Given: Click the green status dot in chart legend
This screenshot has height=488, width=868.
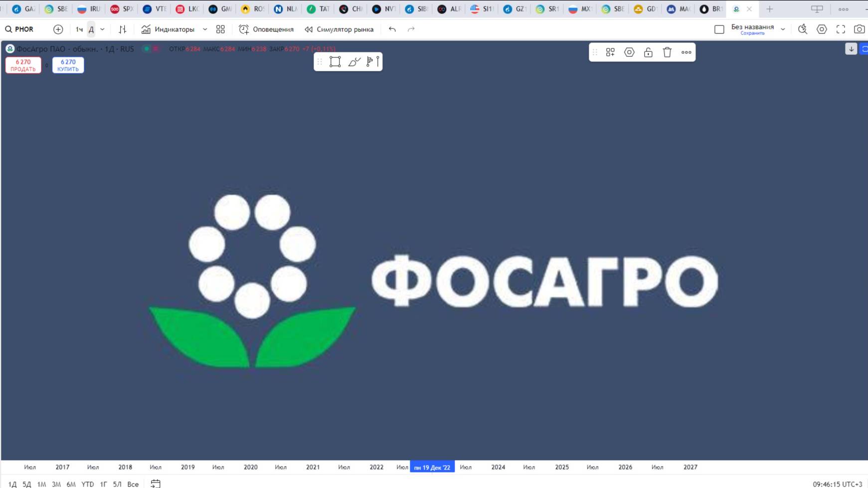Looking at the screenshot, I should (147, 49).
